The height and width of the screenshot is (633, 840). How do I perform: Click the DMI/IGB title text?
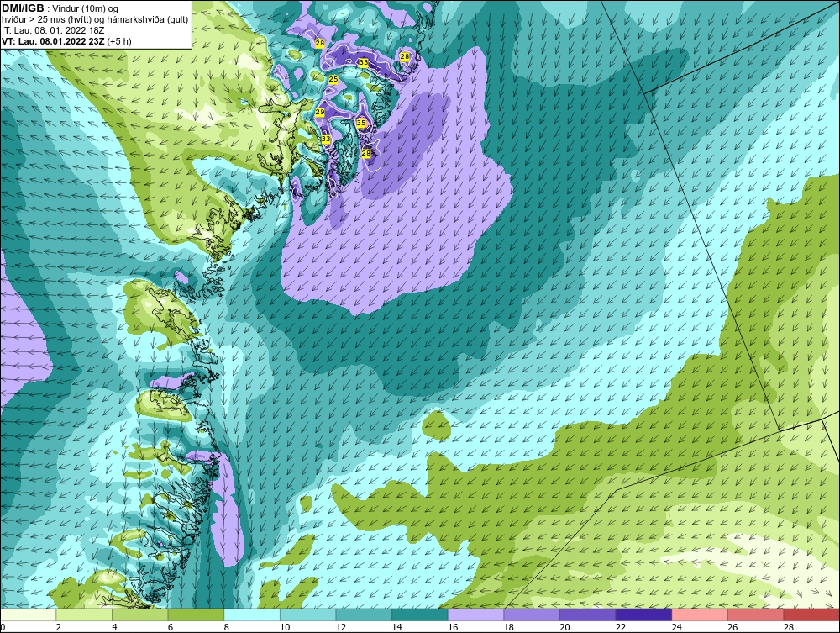[x=23, y=8]
